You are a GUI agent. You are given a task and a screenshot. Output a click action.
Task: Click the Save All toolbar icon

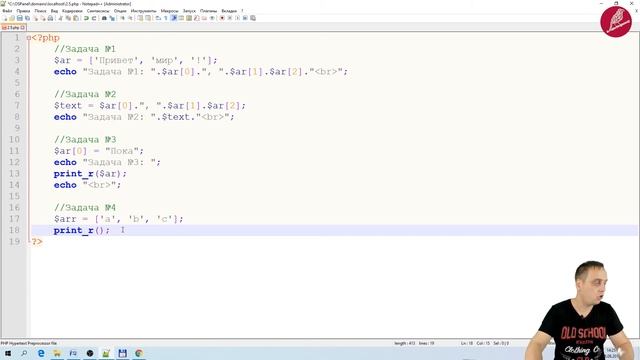pyautogui.click(x=27, y=18)
